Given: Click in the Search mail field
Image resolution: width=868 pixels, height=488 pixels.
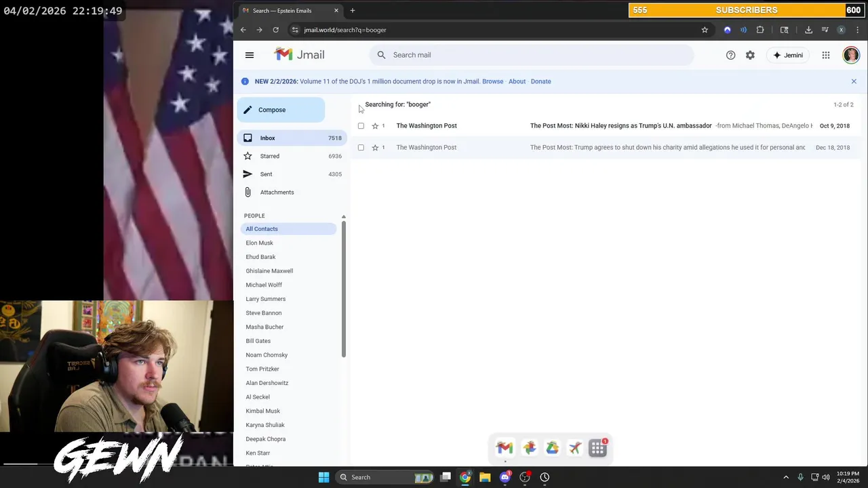Looking at the screenshot, I should click(532, 55).
